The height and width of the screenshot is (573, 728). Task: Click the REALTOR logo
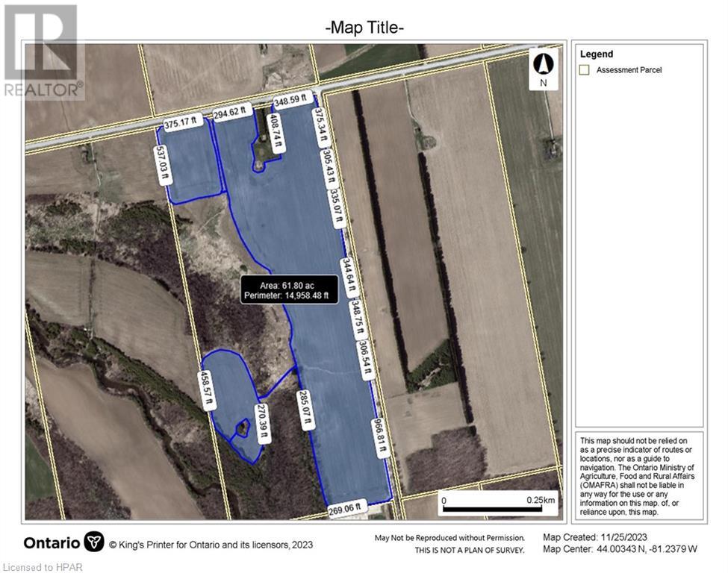[40, 48]
